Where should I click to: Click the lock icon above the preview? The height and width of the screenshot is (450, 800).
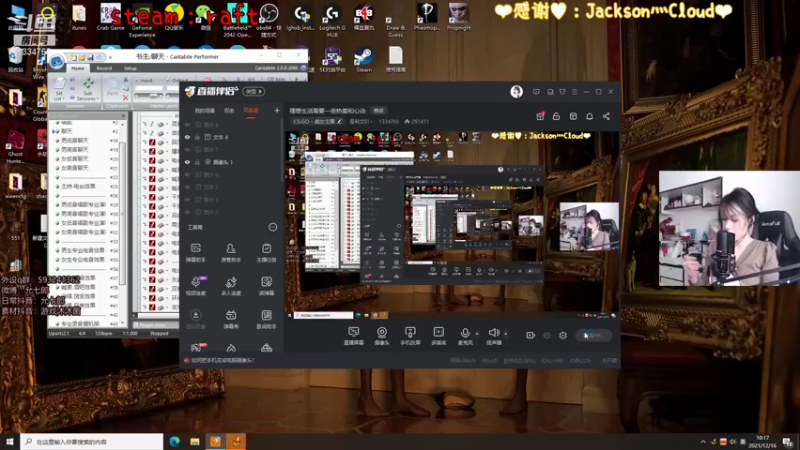556,116
